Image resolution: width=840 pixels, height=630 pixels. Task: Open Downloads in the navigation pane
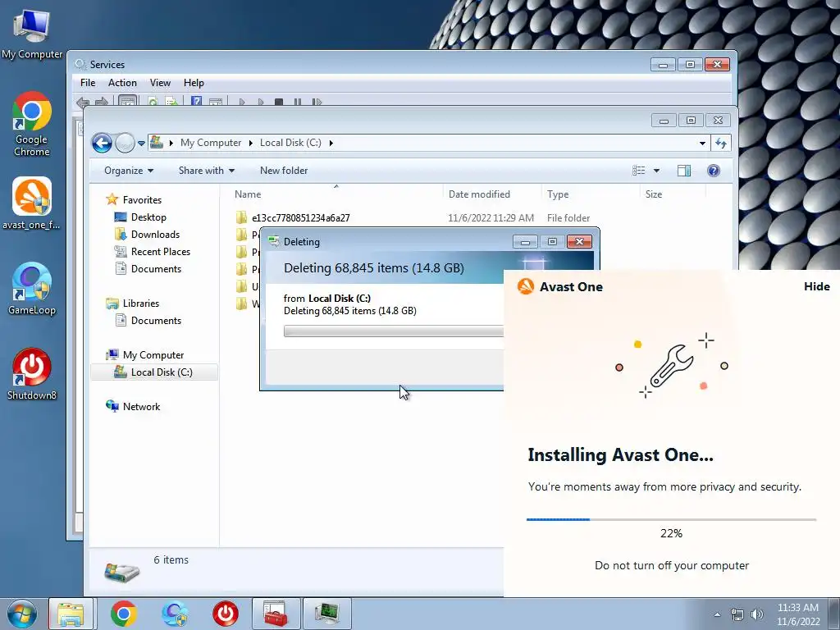155,234
